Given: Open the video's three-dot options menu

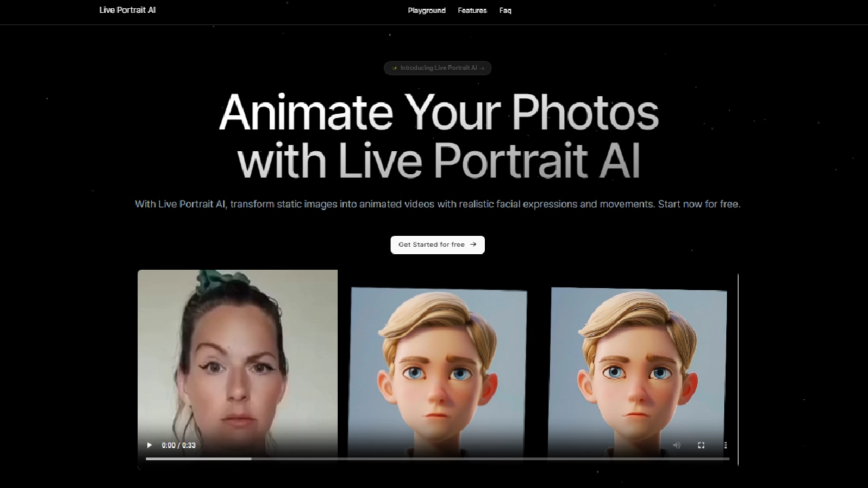Looking at the screenshot, I should pos(725,445).
